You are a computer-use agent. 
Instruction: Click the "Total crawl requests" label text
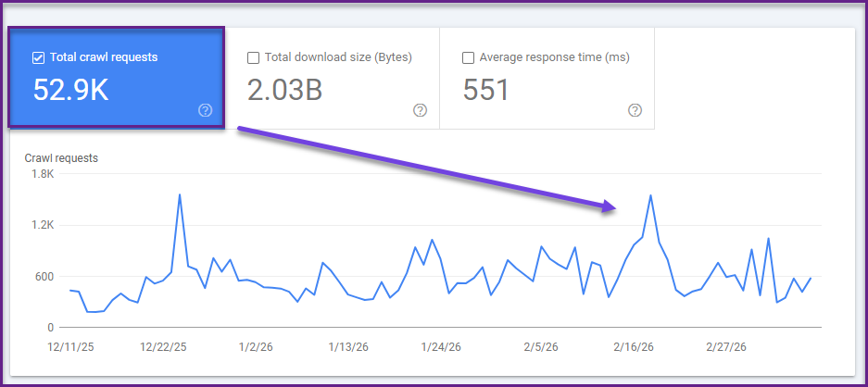104,57
